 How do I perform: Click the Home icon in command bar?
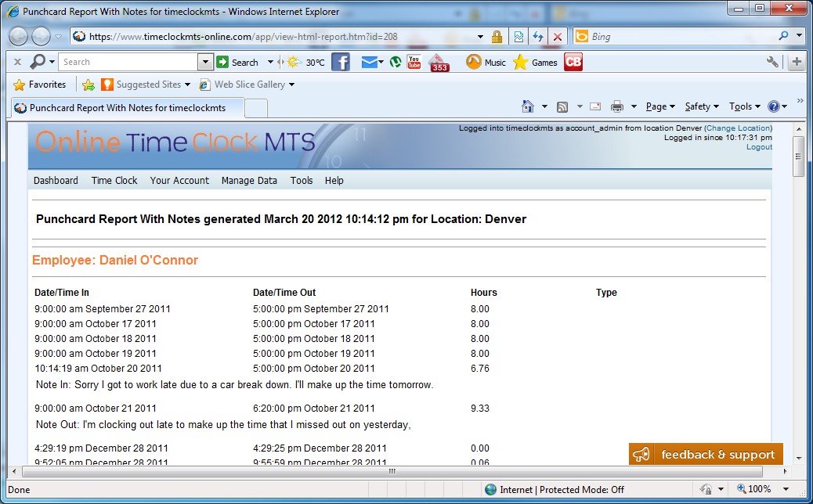pyautogui.click(x=528, y=106)
